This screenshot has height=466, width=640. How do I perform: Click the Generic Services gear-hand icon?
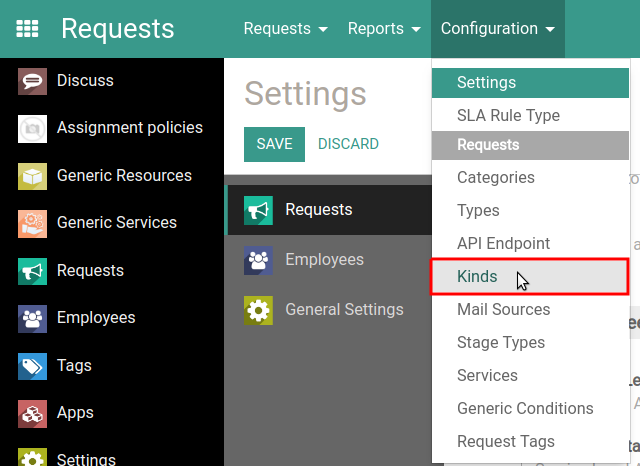click(x=32, y=224)
